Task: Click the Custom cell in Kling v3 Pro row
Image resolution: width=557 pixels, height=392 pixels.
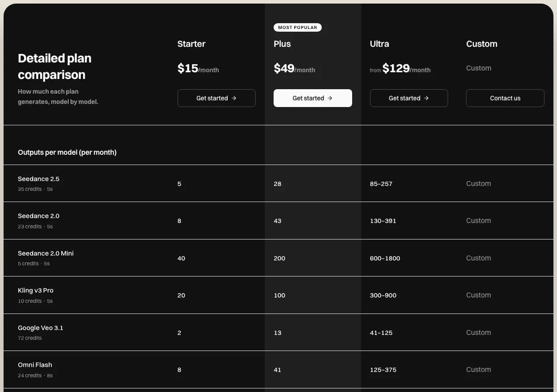Action: [x=478, y=295]
